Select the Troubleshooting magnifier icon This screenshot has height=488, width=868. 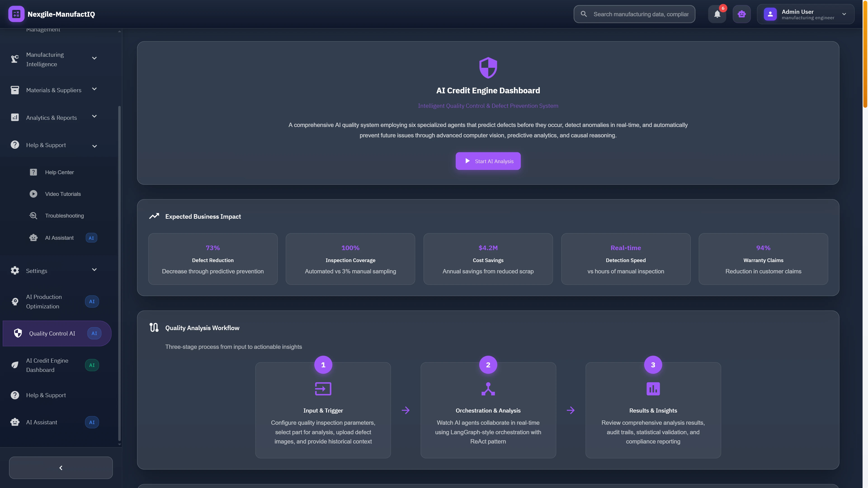click(x=33, y=216)
